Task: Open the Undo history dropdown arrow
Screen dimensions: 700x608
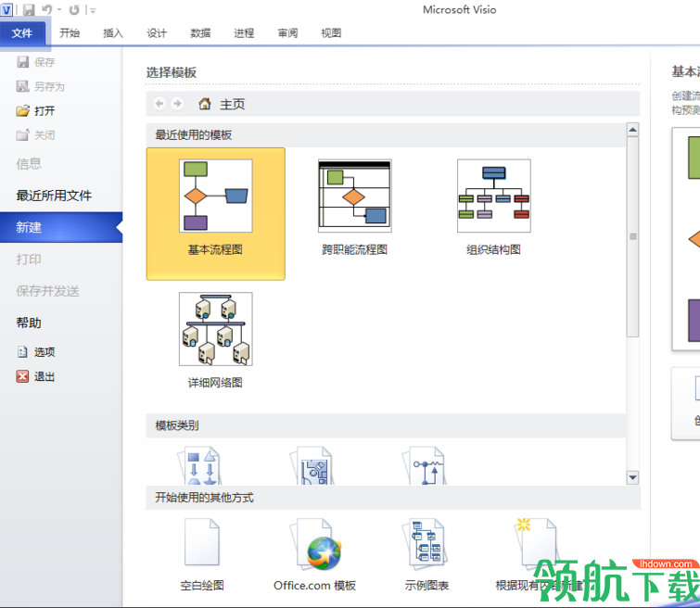Action: click(x=59, y=10)
